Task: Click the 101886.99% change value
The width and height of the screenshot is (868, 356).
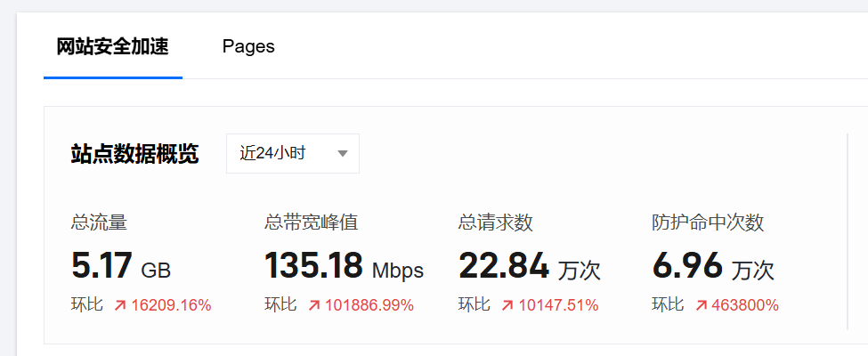Action: tap(369, 305)
